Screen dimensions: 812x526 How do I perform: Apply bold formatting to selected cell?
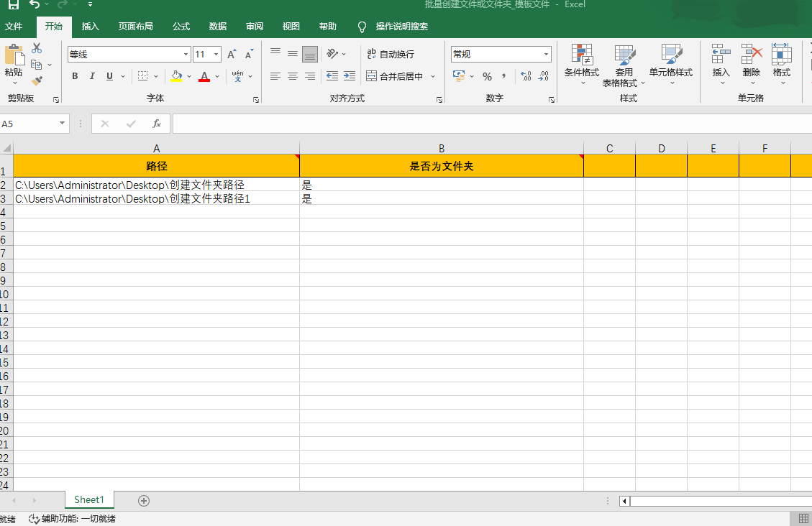point(75,76)
